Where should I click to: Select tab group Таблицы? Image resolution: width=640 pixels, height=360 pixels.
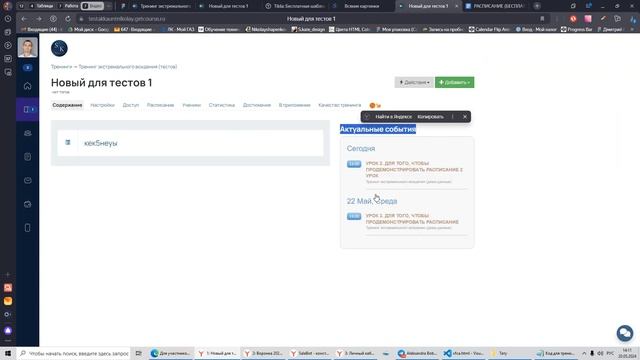pyautogui.click(x=41, y=6)
